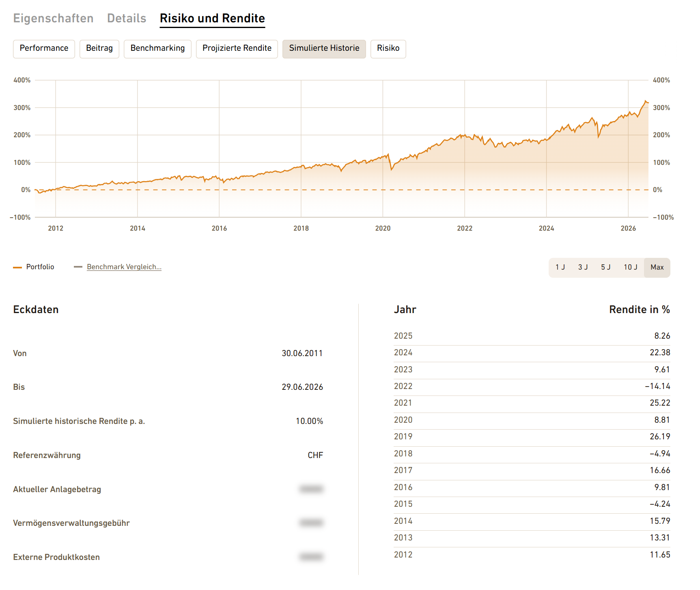Viewport: 700px width, 590px height.
Task: Open the Beitrag section
Action: (99, 49)
